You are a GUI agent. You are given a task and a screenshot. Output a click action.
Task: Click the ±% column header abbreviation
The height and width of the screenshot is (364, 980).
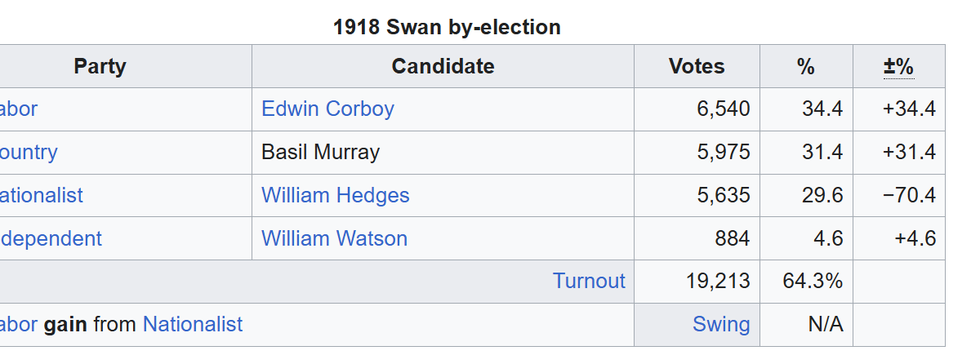click(x=898, y=67)
